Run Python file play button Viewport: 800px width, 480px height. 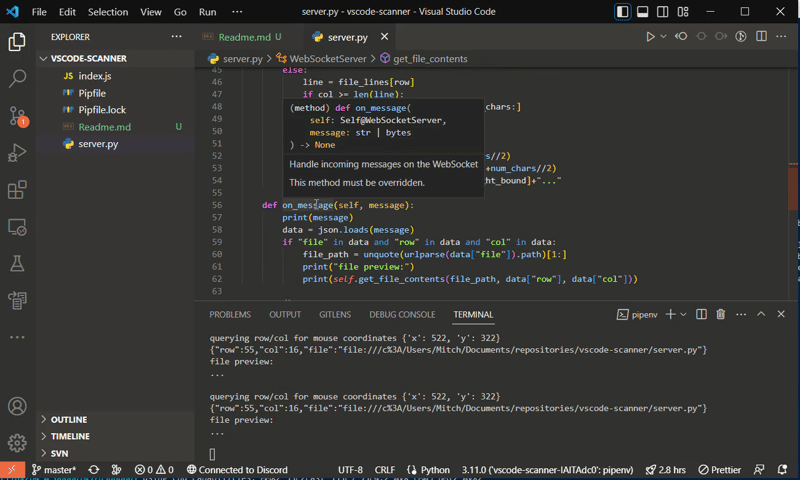click(650, 37)
